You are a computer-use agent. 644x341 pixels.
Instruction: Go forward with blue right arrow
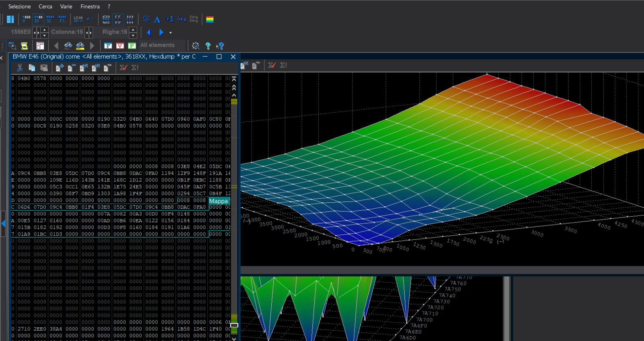coord(161,32)
